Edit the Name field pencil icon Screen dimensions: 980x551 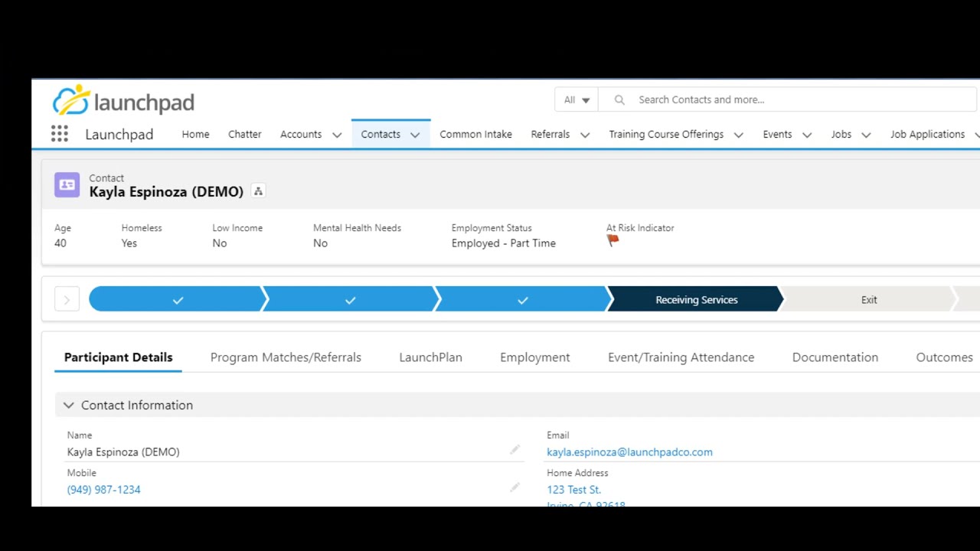coord(514,450)
